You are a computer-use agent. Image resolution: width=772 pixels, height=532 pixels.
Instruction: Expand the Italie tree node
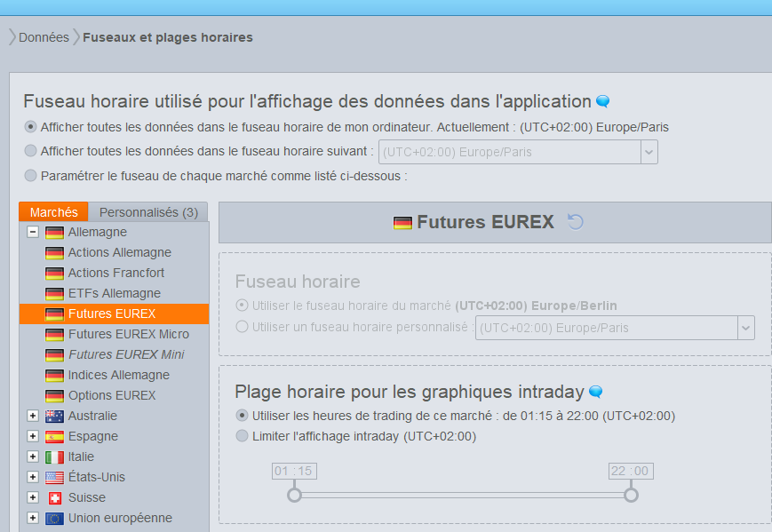[x=33, y=457]
